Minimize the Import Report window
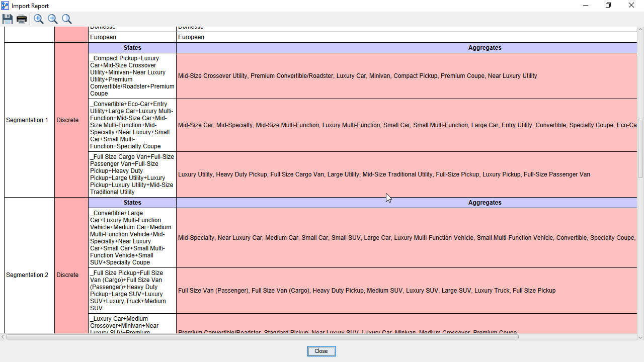This screenshot has height=362, width=644. point(586,6)
